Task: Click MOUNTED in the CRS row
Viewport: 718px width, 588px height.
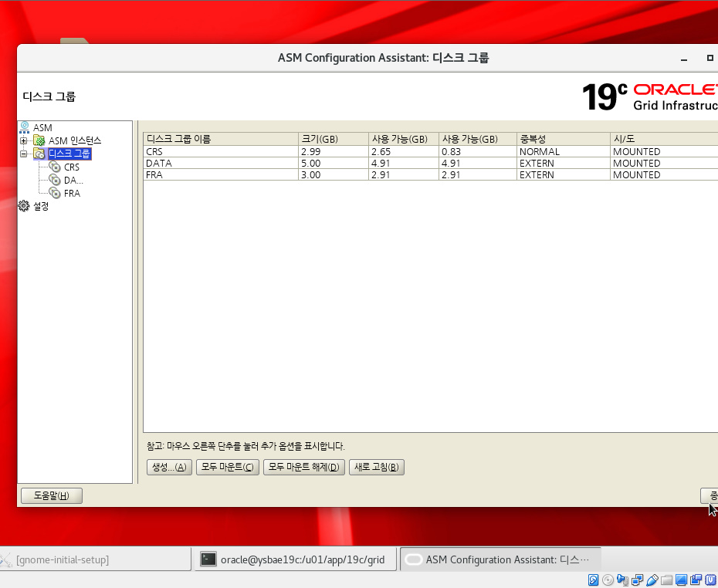Action: coord(664,151)
